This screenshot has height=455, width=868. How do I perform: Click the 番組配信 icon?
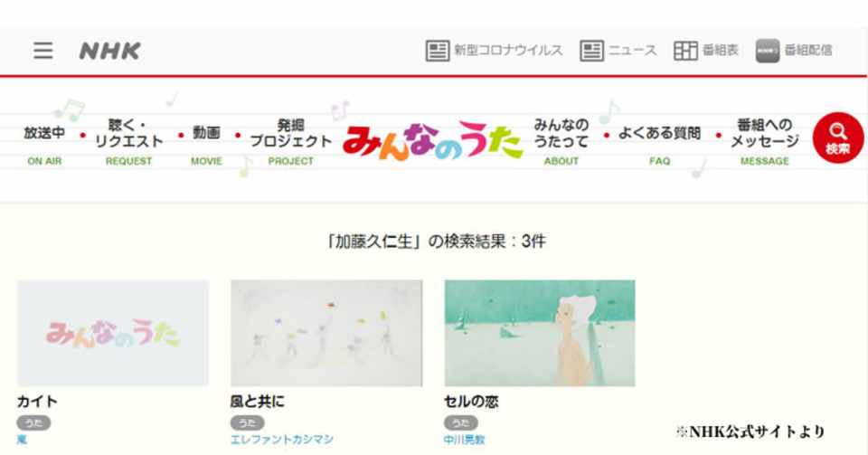pos(768,51)
